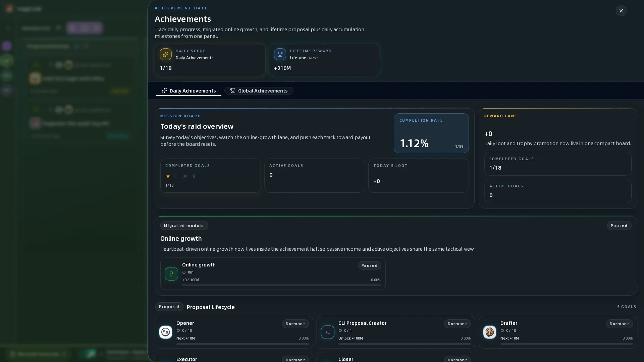
Task: Close the Achievements panel
Action: 621,11
